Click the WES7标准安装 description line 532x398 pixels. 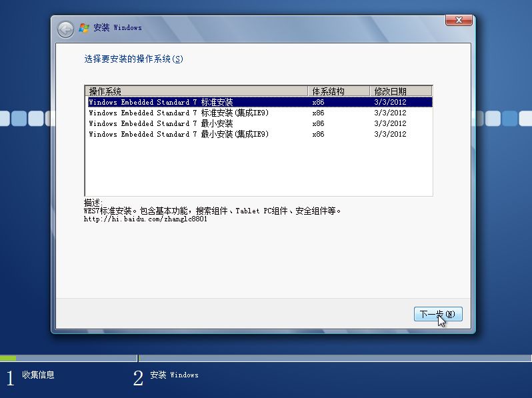pyautogui.click(x=213, y=211)
